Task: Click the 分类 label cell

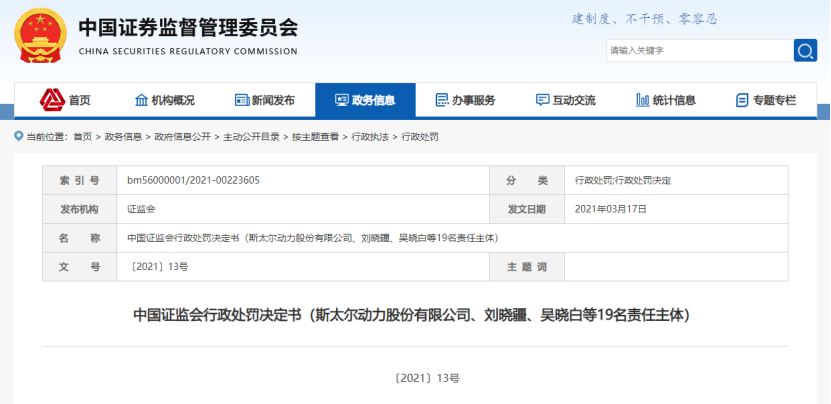Action: [527, 180]
